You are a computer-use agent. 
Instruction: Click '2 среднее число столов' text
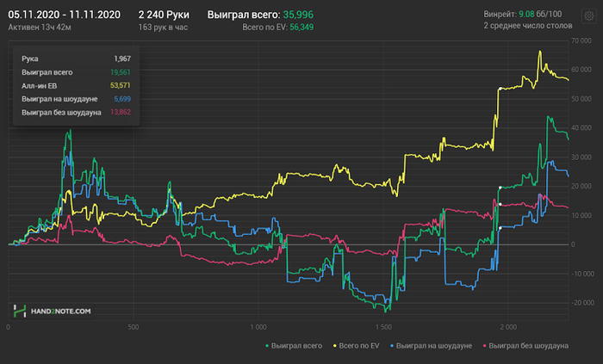528,26
